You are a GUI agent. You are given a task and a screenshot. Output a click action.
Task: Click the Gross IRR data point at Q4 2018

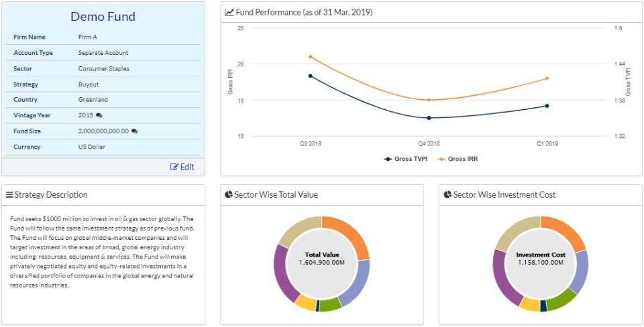(429, 100)
